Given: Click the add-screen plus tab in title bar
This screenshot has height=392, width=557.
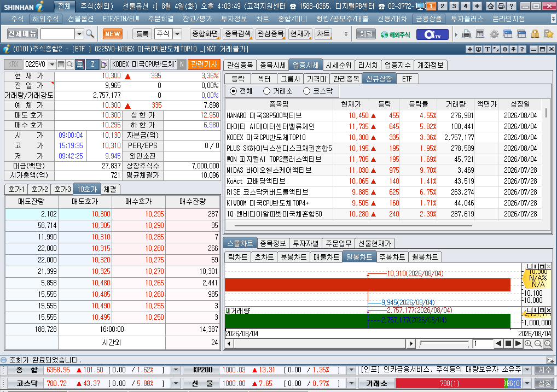Looking at the screenshot, I should point(477,6).
